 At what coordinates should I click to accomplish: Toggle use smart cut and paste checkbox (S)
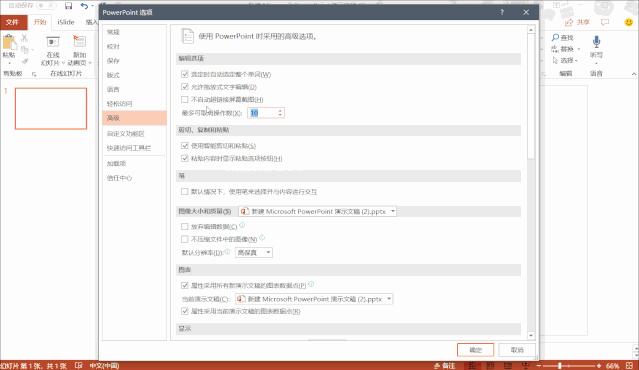click(185, 145)
